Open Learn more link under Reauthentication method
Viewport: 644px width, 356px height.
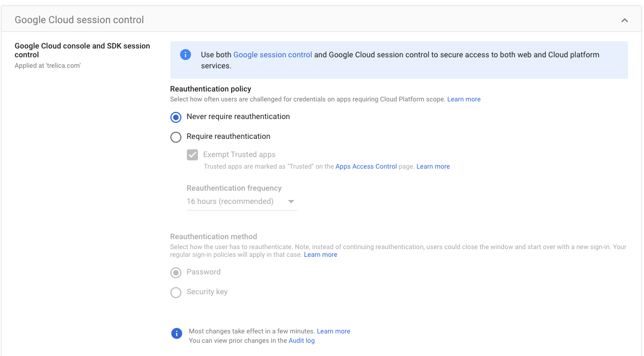(320, 255)
